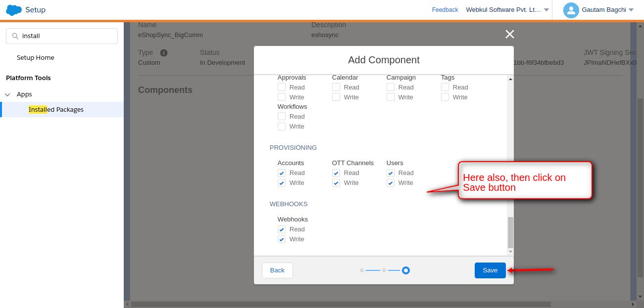Check Campaign Read checkbox

391,88
